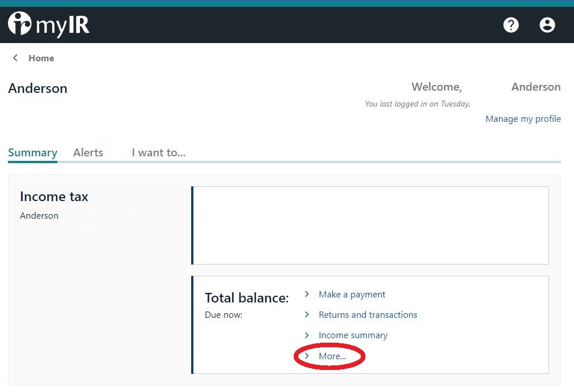The width and height of the screenshot is (574, 392).
Task: Select the Make a payment link
Action: [352, 295]
